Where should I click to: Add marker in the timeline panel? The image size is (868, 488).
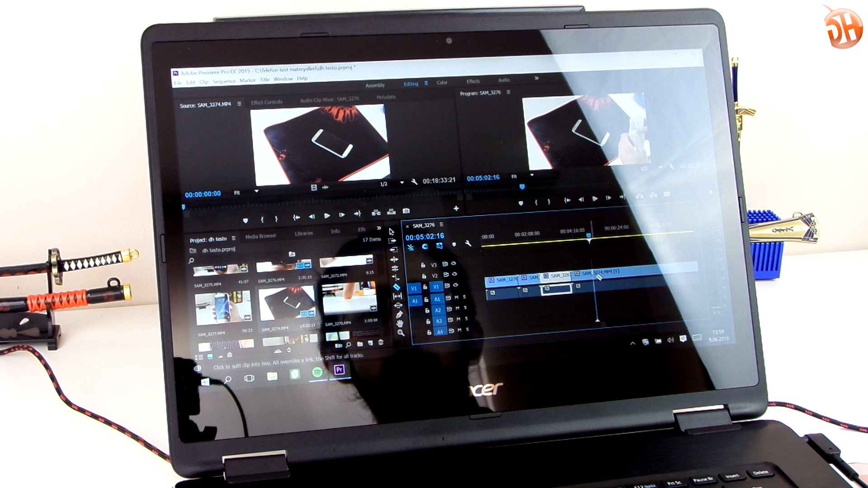coord(454,244)
